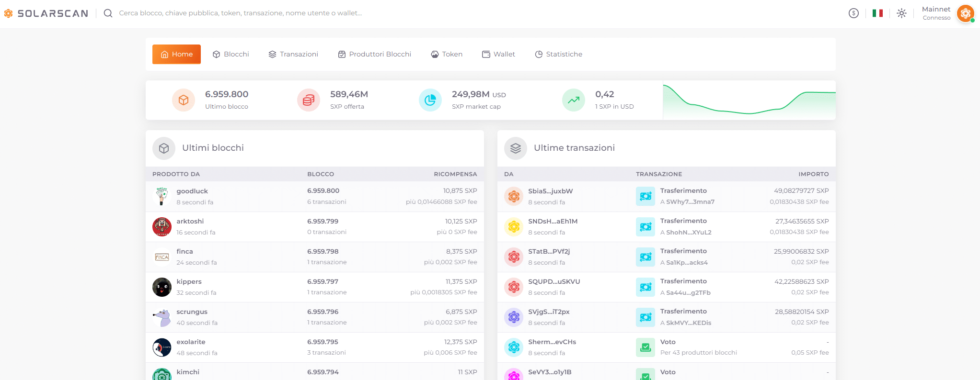Open the Wallet tab
This screenshot has height=380, width=980.
coord(499,54)
